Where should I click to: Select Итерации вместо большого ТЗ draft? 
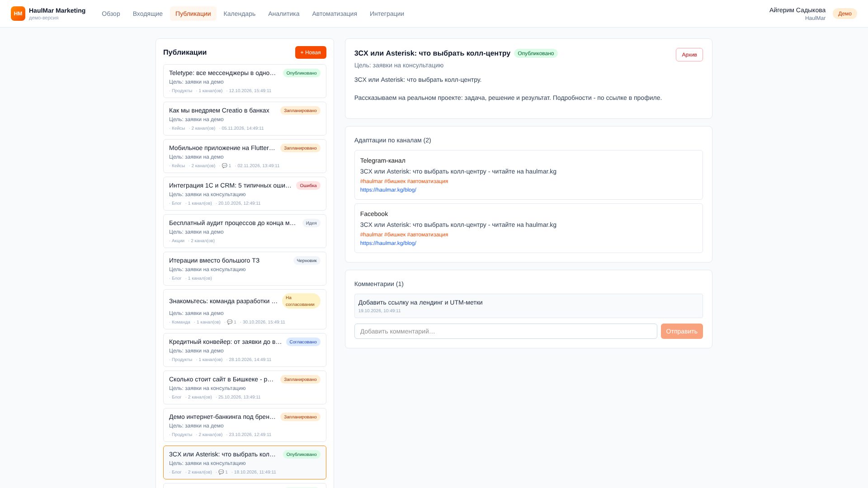click(x=245, y=269)
